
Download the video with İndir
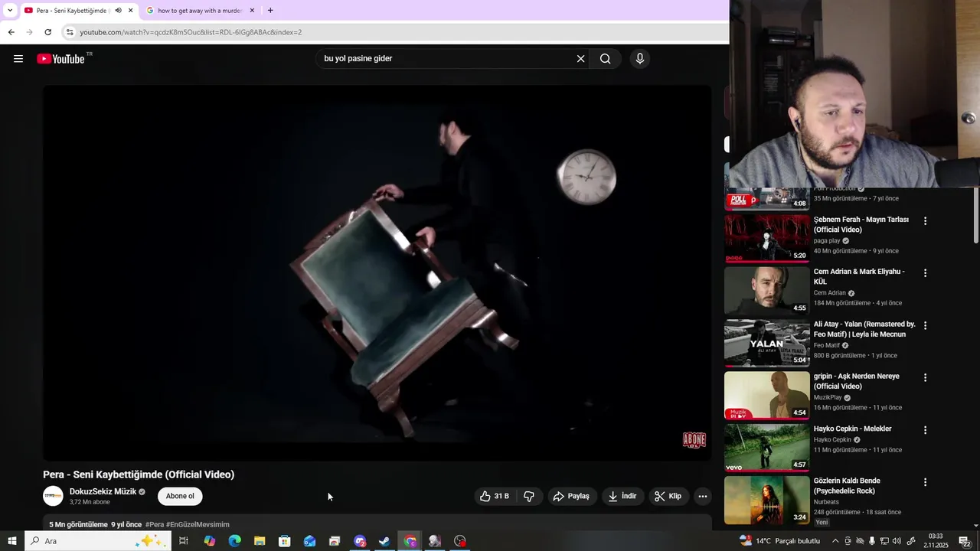point(622,497)
